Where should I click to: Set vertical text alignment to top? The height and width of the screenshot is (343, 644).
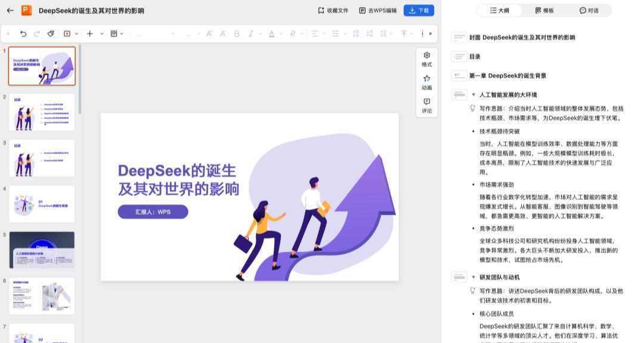[404, 33]
